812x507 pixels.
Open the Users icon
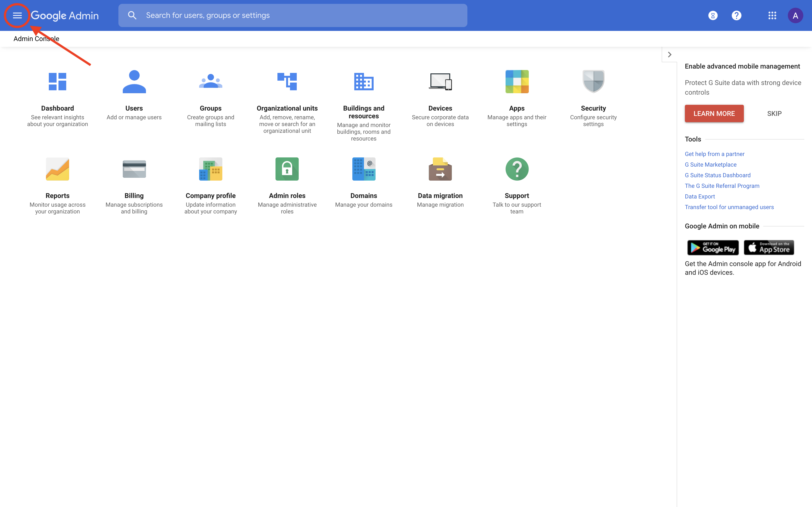pos(134,82)
